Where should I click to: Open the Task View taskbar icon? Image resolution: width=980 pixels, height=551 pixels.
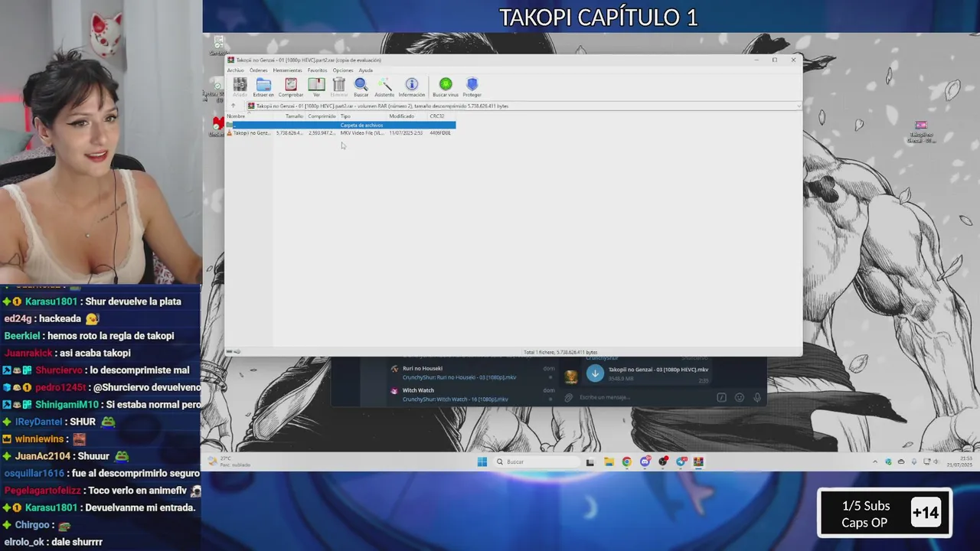point(590,461)
